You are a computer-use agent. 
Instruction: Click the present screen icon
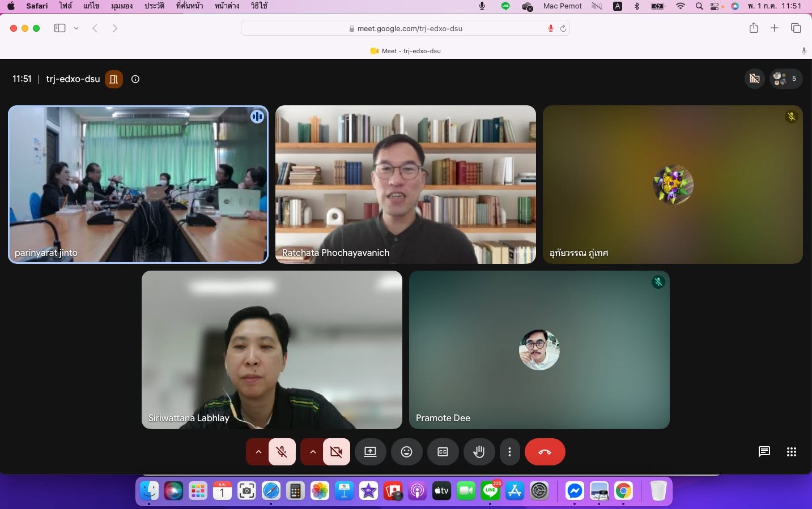point(370,452)
